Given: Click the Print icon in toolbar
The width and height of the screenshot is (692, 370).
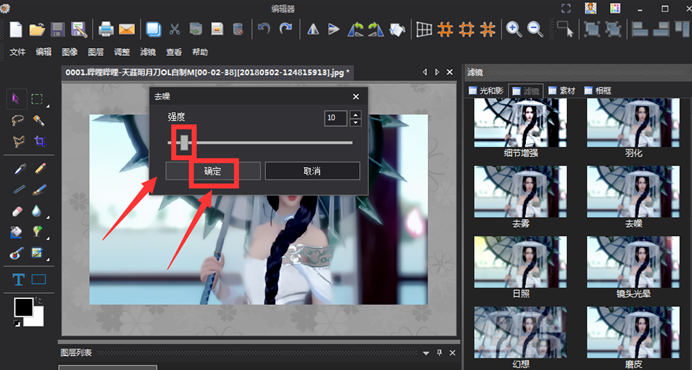Looking at the screenshot, I should click(x=106, y=30).
